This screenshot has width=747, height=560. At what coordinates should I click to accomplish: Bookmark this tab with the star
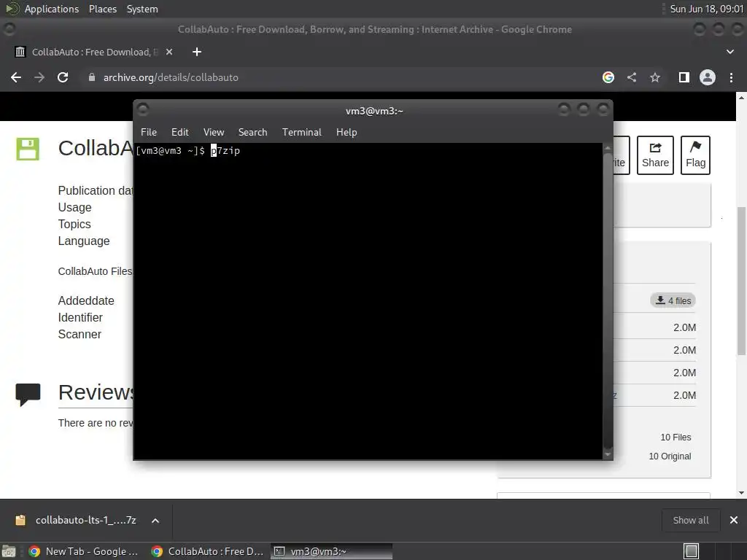pos(655,77)
